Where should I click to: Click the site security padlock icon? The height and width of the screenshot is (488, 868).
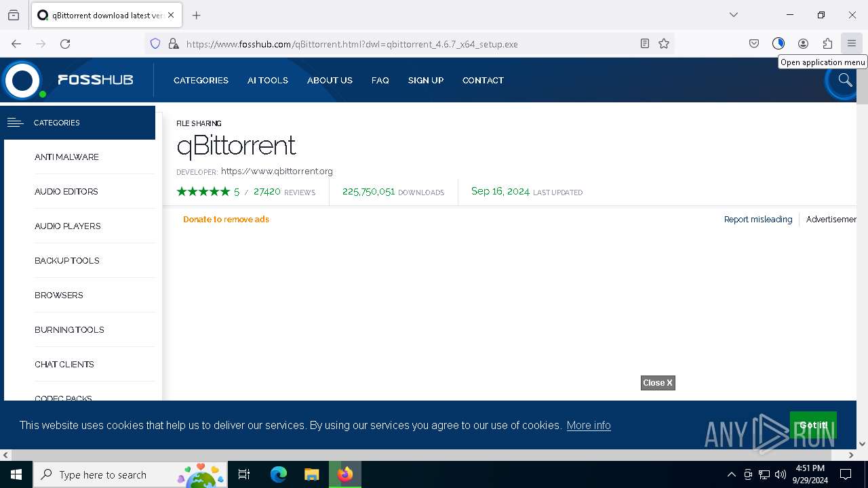point(174,44)
